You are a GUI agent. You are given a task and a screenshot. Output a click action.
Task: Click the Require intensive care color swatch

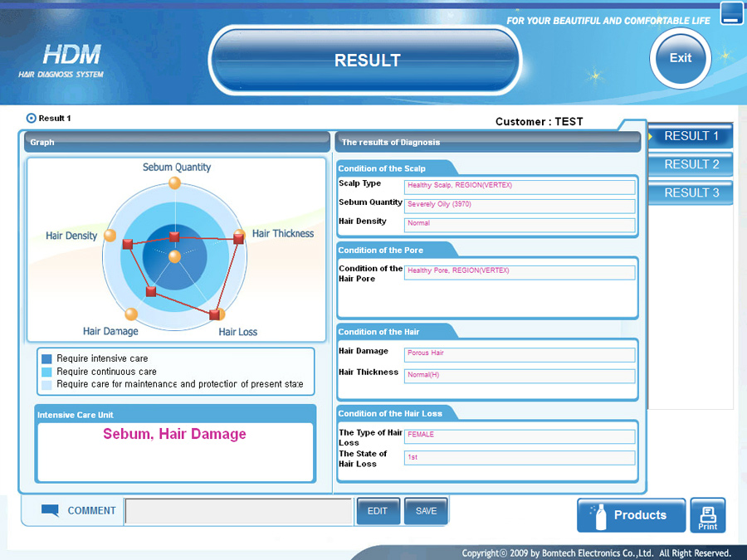coord(46,359)
